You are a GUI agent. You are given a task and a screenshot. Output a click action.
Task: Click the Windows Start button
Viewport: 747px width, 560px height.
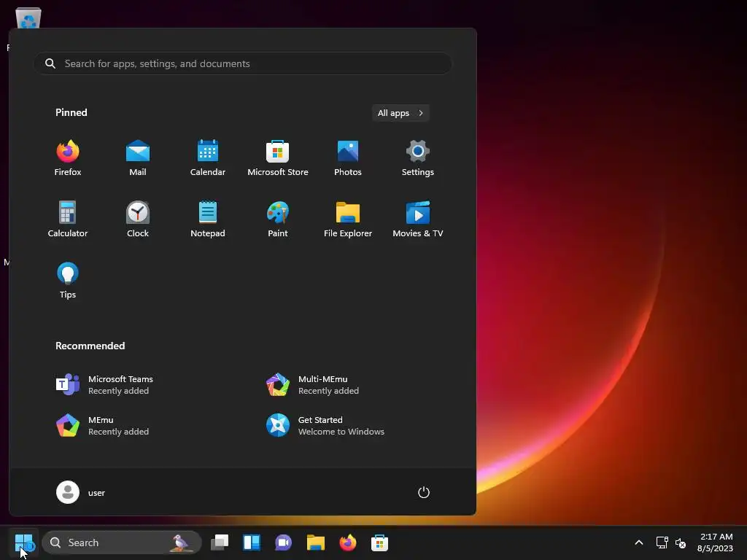click(23, 542)
